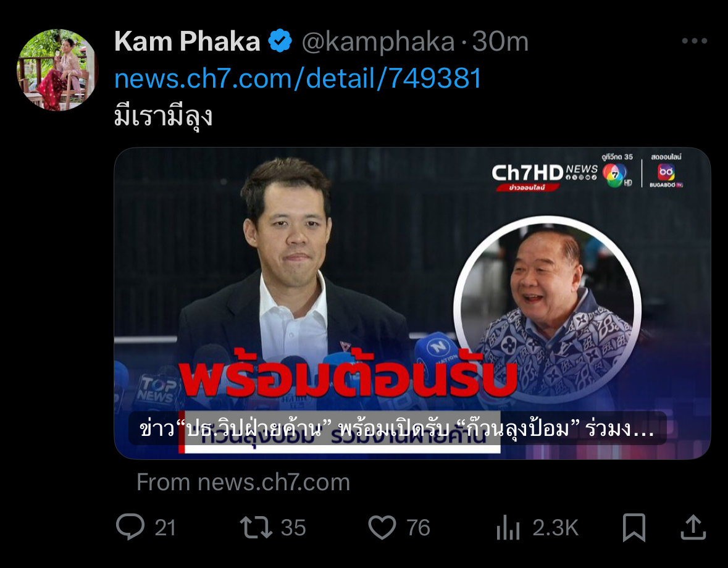Click the Kam Phaka display name
The height and width of the screenshot is (568, 728).
point(187,41)
